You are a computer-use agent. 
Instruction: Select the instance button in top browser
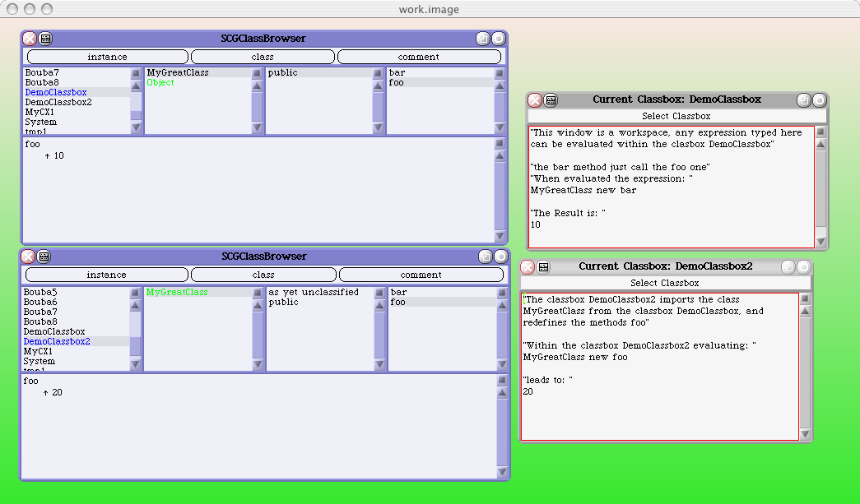(x=107, y=57)
